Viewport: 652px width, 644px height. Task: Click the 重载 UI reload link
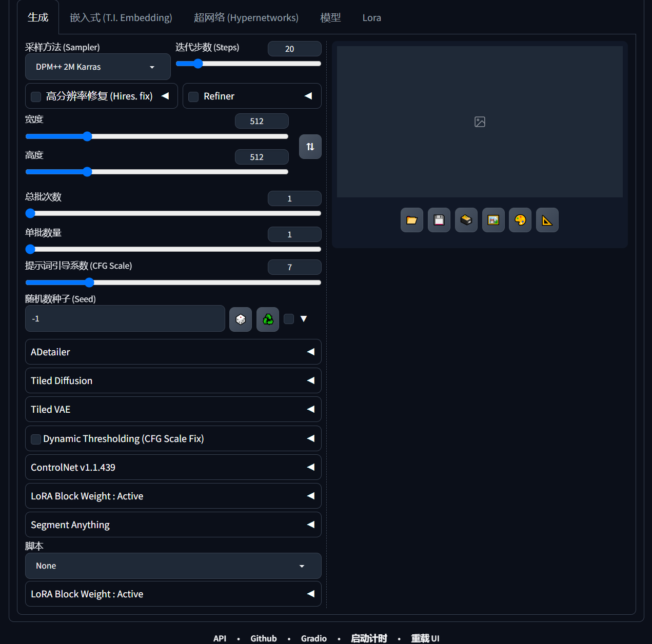click(425, 638)
